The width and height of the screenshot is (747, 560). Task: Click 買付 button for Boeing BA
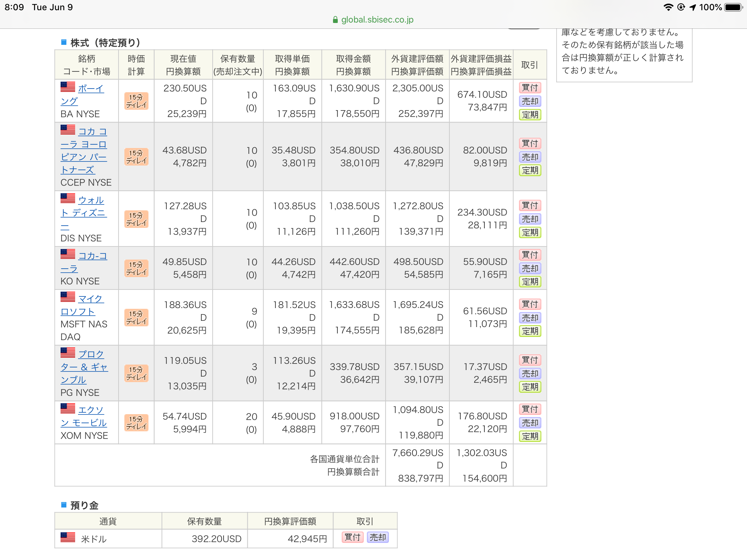point(530,87)
